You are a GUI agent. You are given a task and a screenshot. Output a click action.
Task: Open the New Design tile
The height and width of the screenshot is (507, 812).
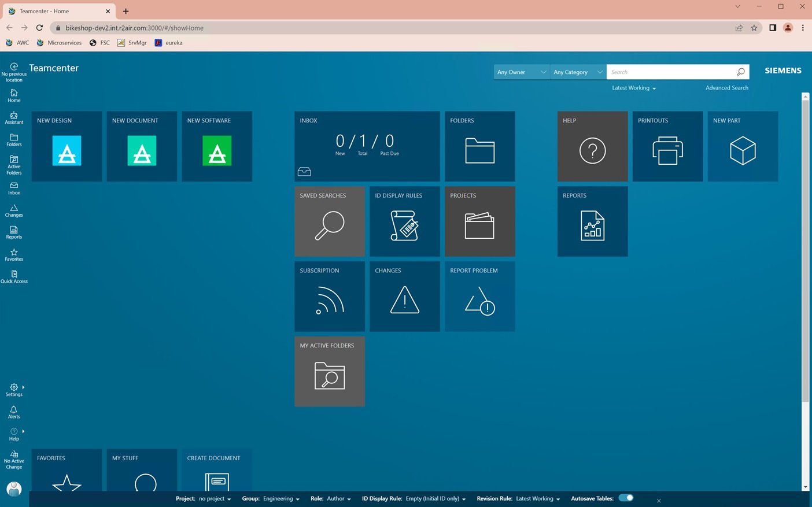pyautogui.click(x=66, y=146)
